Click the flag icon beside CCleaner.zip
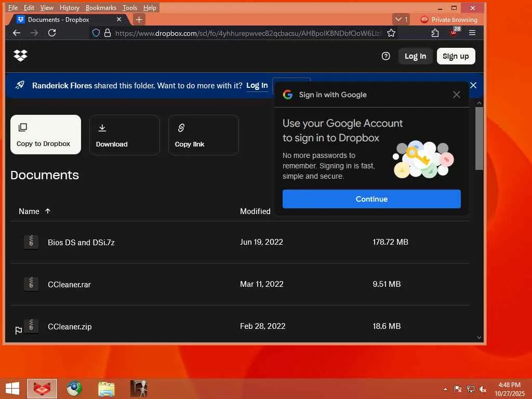 tap(19, 330)
